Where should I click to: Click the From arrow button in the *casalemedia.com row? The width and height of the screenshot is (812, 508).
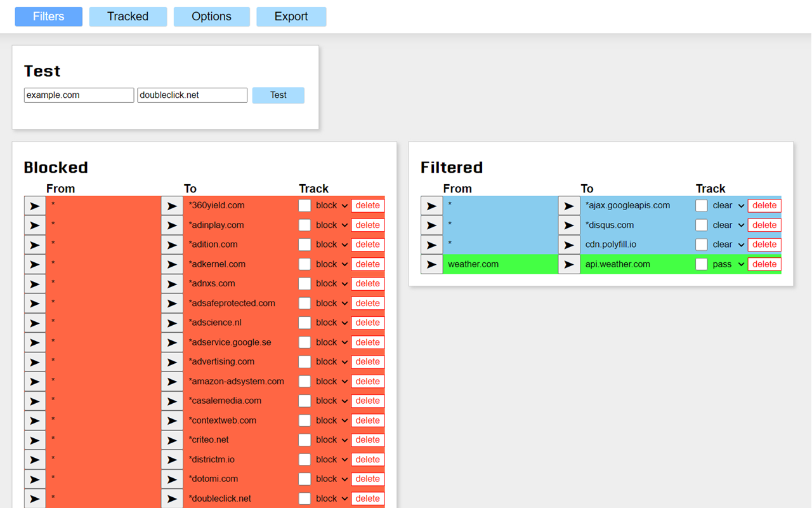(35, 401)
